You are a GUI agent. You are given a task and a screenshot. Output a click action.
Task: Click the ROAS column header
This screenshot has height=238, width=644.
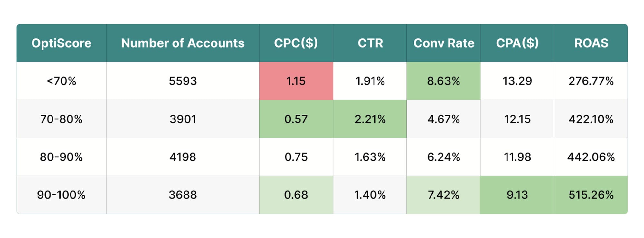tap(591, 43)
